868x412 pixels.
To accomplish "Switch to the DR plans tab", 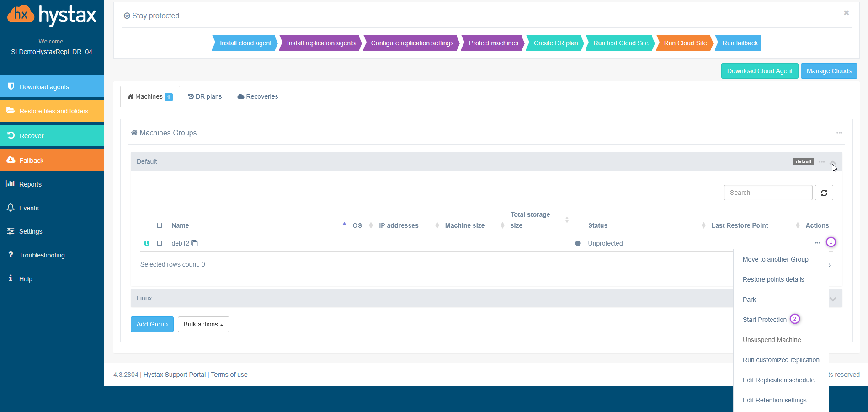I will [205, 96].
